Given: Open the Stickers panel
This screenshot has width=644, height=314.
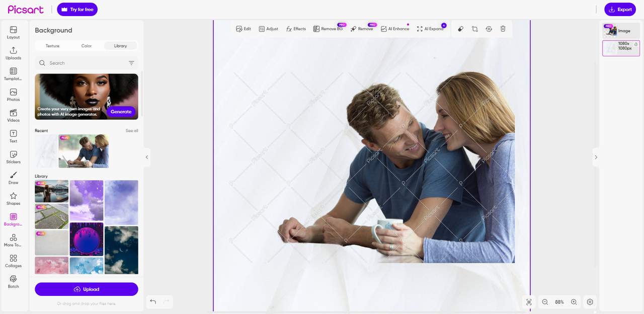Looking at the screenshot, I should [13, 157].
